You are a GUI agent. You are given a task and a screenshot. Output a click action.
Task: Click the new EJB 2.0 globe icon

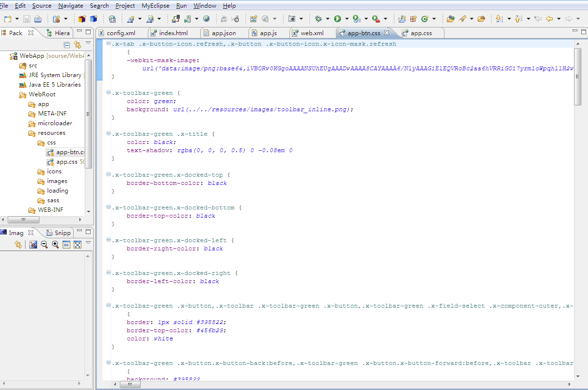[x=112, y=19]
